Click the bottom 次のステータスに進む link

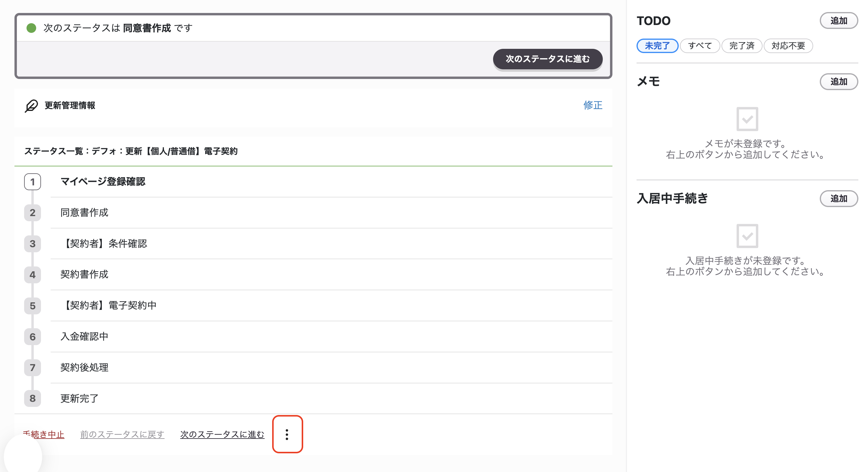(222, 435)
